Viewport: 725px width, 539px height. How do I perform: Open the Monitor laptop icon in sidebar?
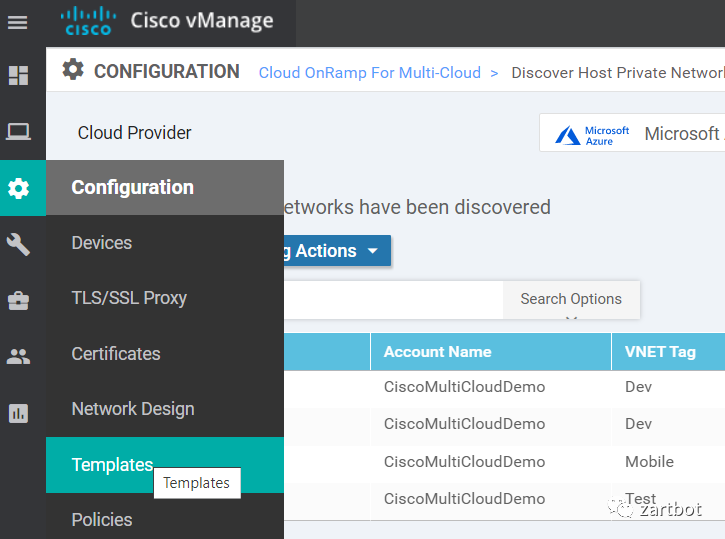(x=18, y=131)
